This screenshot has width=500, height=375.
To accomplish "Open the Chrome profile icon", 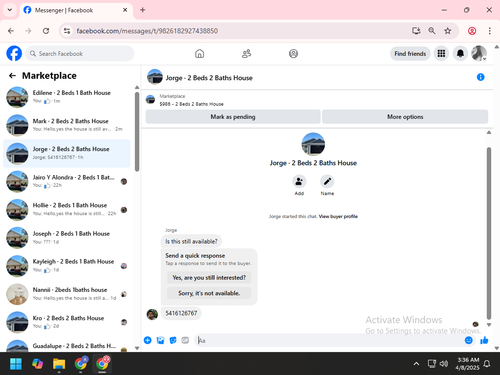I will pyautogui.click(x=472, y=31).
